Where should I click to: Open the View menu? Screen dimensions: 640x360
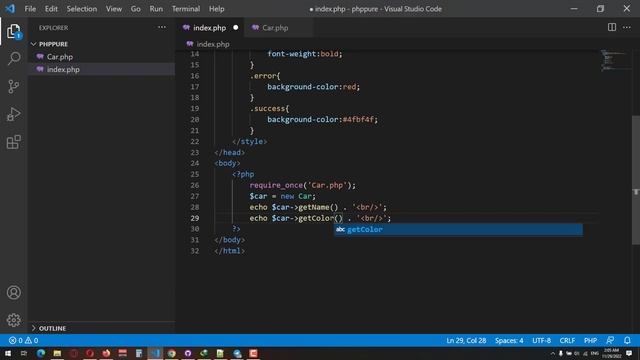114,9
